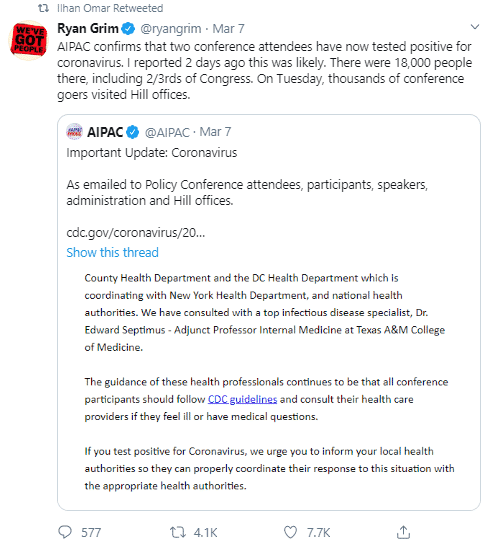Open Ryan Grim's profile picture
The image size is (489, 555).
[x=28, y=40]
